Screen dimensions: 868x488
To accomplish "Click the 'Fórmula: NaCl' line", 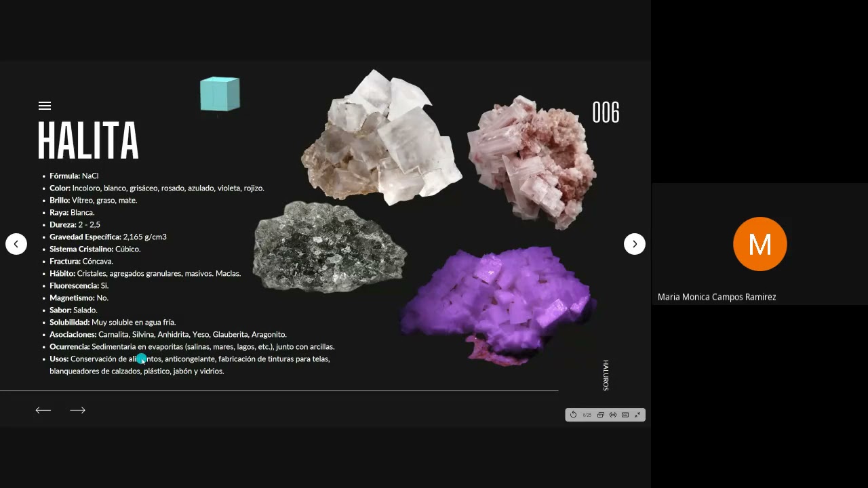I will tap(74, 176).
